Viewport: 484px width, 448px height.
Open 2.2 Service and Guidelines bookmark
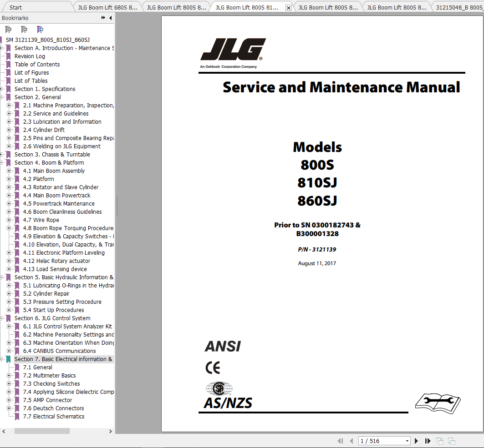coord(56,113)
